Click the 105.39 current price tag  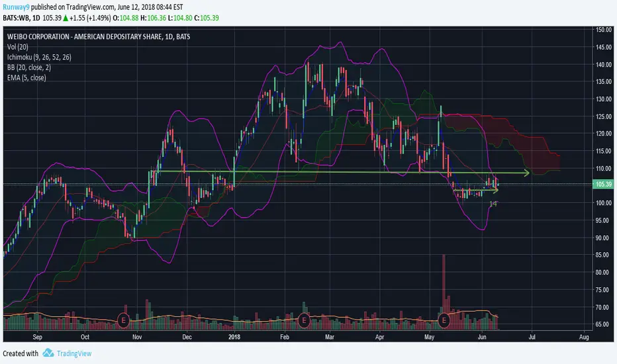[x=603, y=184]
